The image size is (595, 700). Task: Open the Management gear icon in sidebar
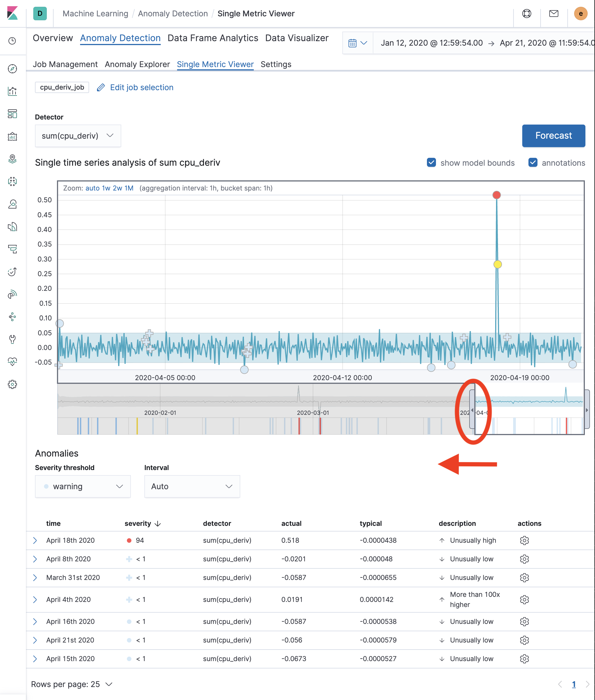click(12, 384)
